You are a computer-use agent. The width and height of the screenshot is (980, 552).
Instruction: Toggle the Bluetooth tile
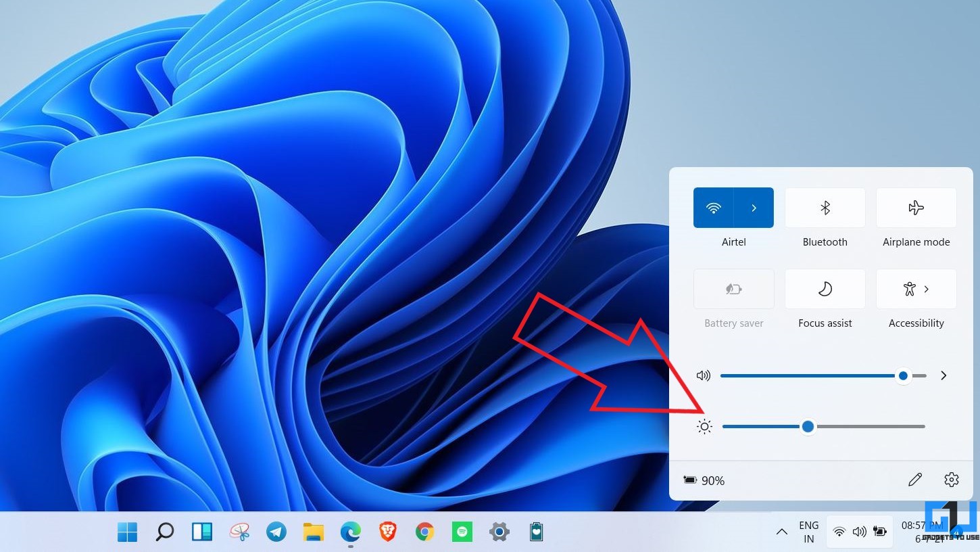click(x=825, y=208)
